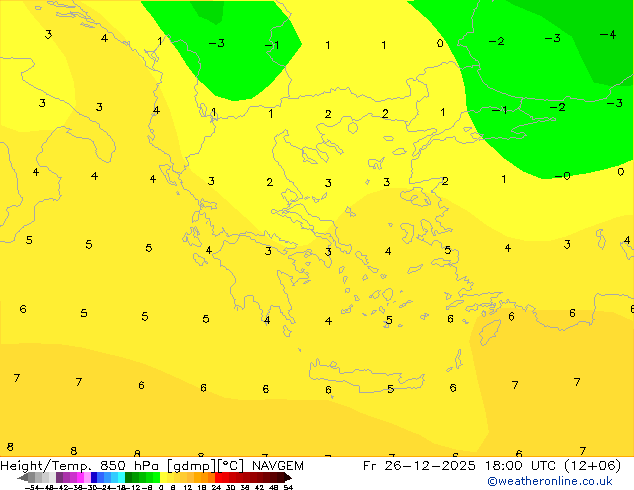
Task: Click the "18:00 UTC" time text
Action: click(522, 466)
